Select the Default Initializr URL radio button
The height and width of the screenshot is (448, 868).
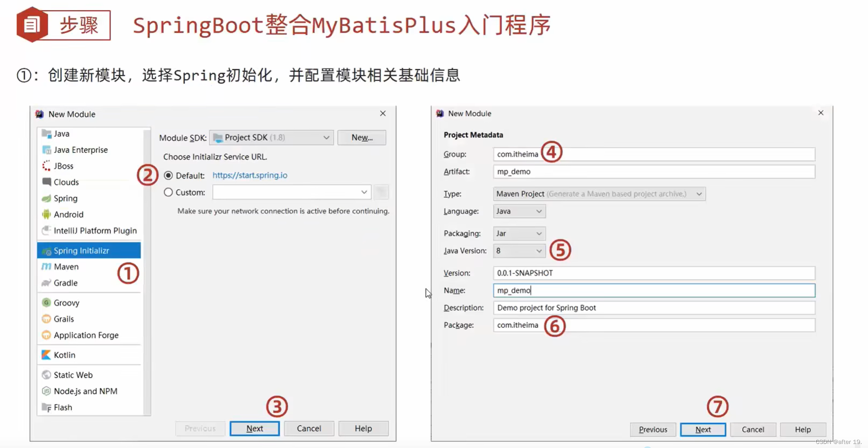click(168, 175)
